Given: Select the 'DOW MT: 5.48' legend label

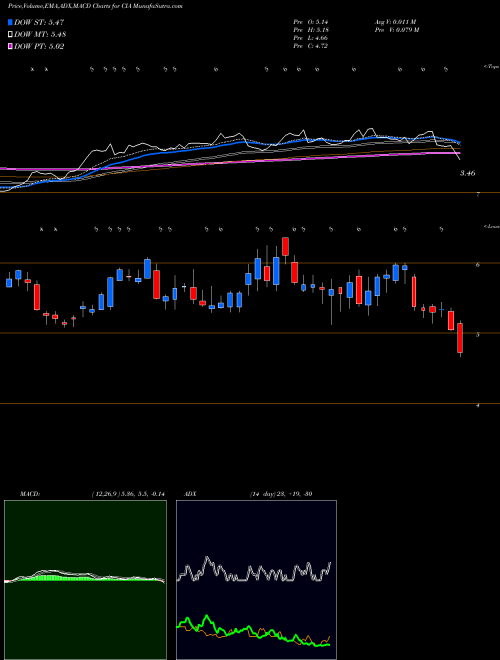Looking at the screenshot, I should tap(40, 35).
